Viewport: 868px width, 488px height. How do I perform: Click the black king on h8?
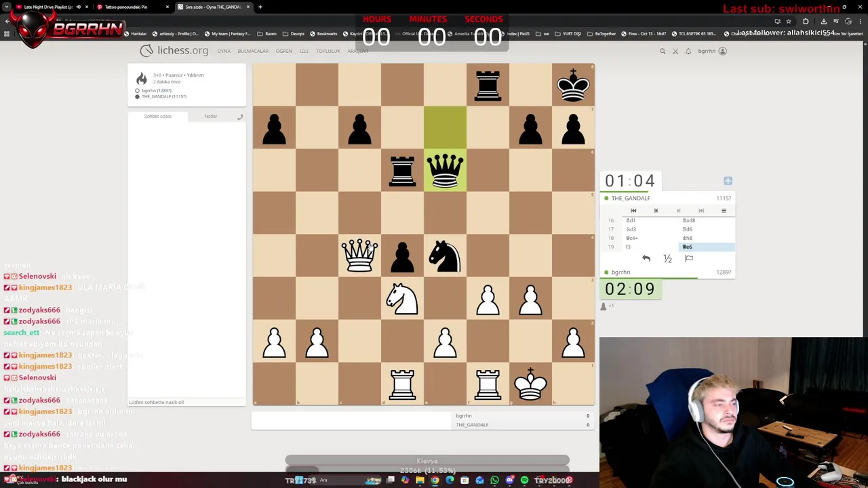pos(573,85)
